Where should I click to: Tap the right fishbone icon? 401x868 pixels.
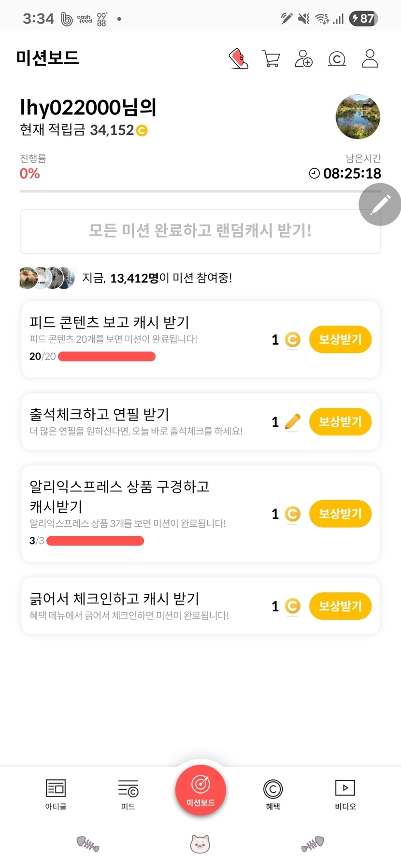313,844
